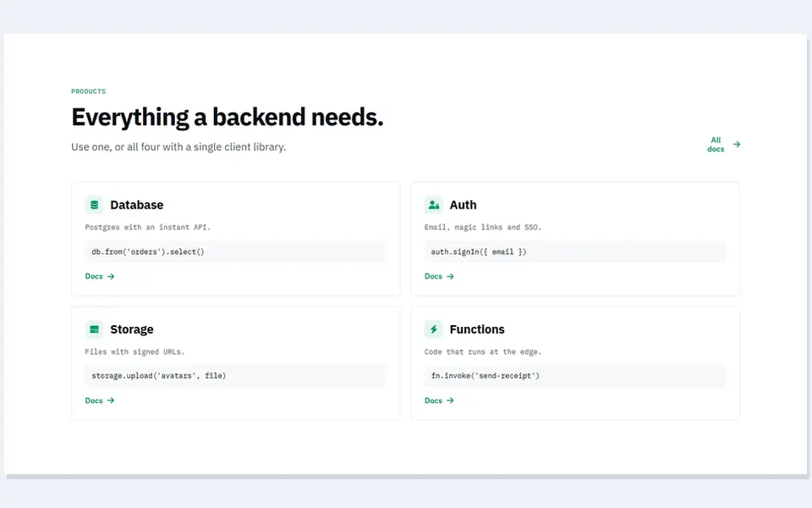
Task: Click the fn.invoke('send-receipt') code snippet
Action: [x=575, y=376]
